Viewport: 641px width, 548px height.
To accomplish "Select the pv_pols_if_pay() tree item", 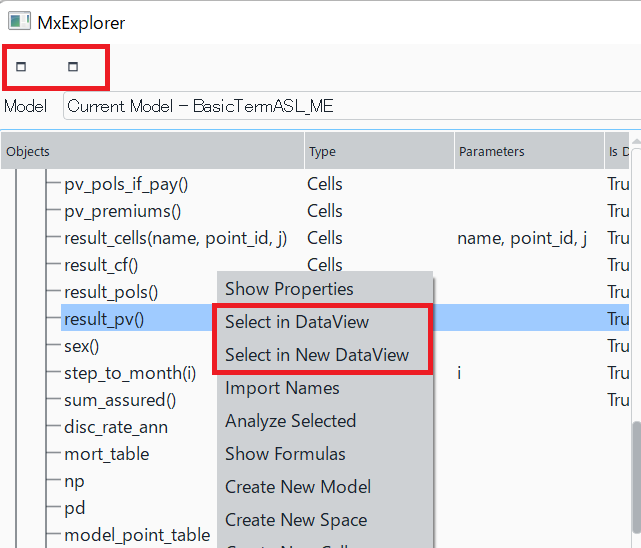I will tap(126, 184).
